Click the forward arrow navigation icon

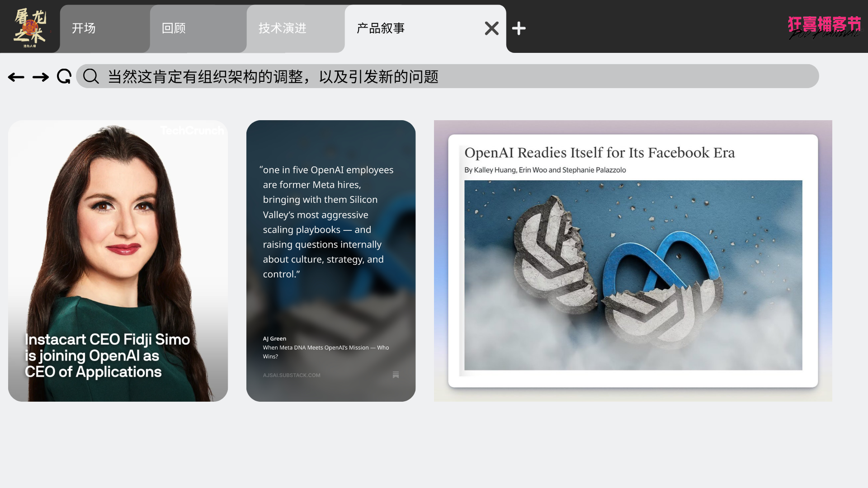click(41, 77)
